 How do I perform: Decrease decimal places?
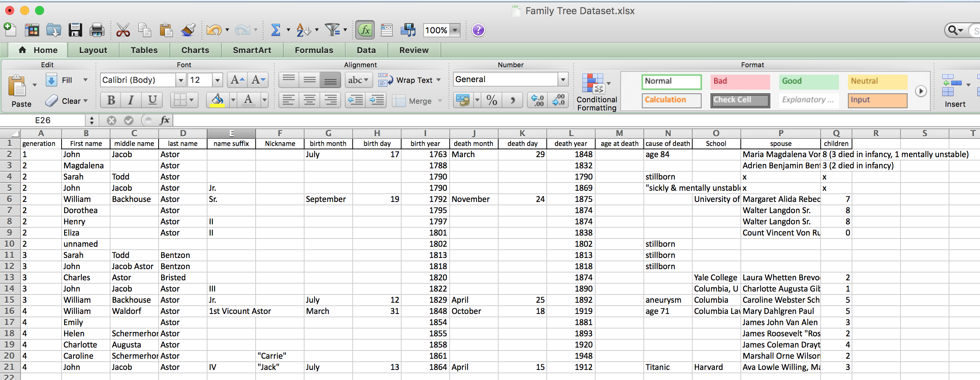pos(558,100)
